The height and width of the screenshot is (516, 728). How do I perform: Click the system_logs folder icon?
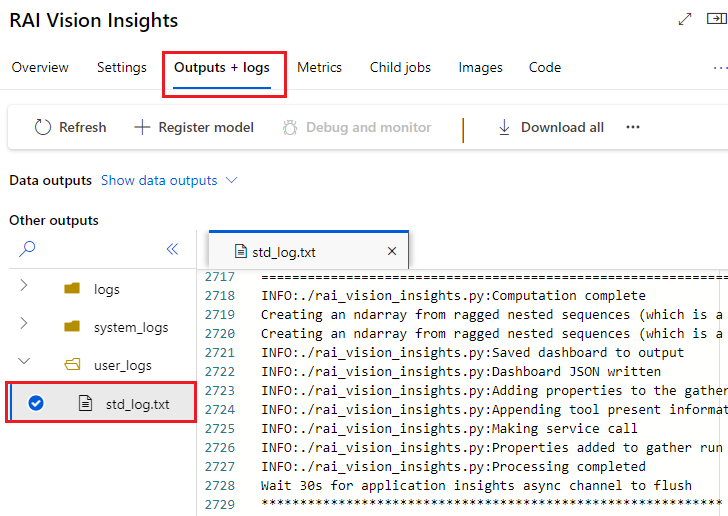(x=72, y=327)
